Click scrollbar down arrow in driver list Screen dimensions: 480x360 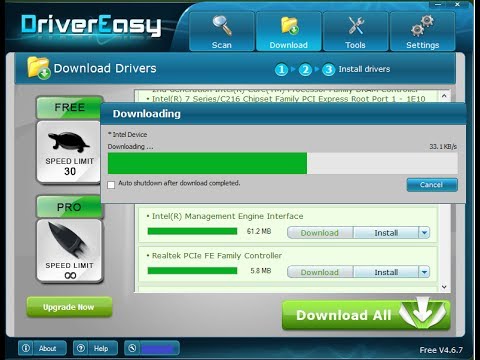point(444,287)
